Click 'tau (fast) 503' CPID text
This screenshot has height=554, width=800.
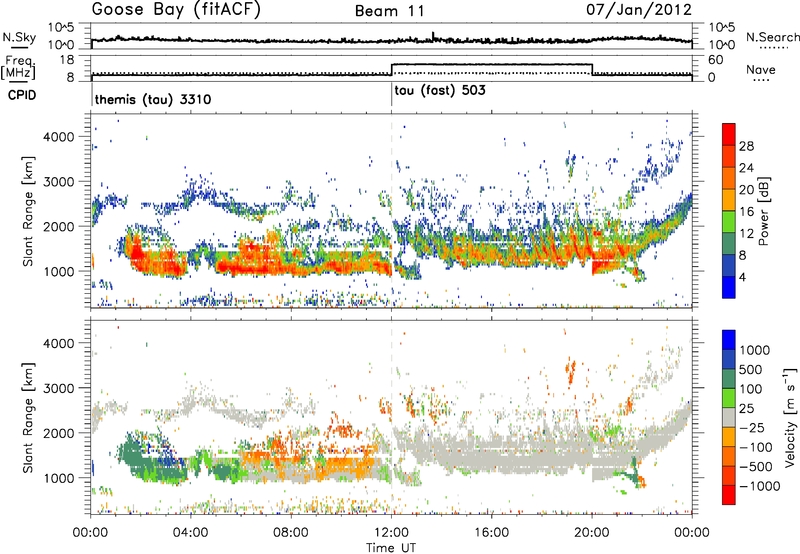(x=440, y=91)
